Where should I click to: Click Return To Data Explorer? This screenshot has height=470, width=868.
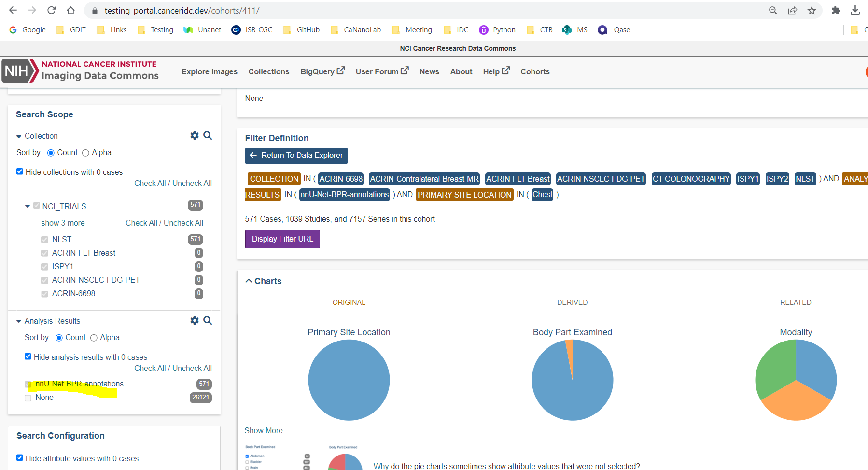point(296,155)
